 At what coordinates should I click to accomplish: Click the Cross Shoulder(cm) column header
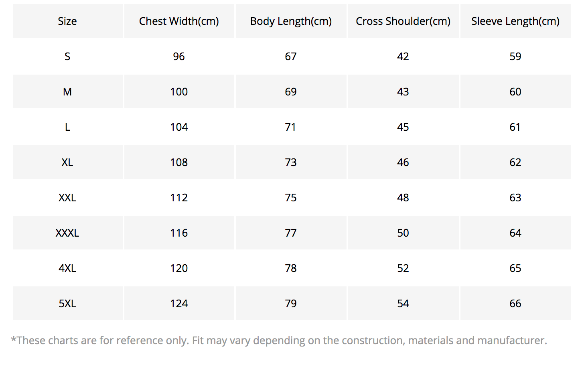click(403, 21)
